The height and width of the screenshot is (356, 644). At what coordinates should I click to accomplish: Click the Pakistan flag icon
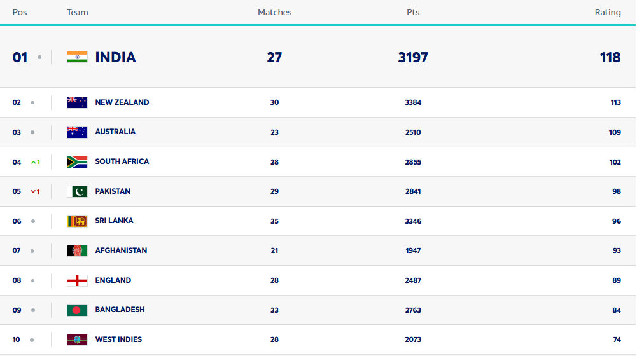coord(77,191)
